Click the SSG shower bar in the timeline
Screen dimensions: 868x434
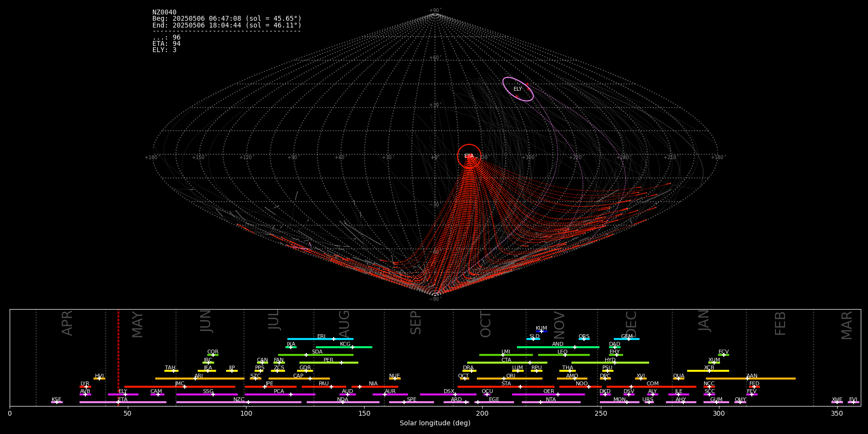pyautogui.click(x=207, y=394)
